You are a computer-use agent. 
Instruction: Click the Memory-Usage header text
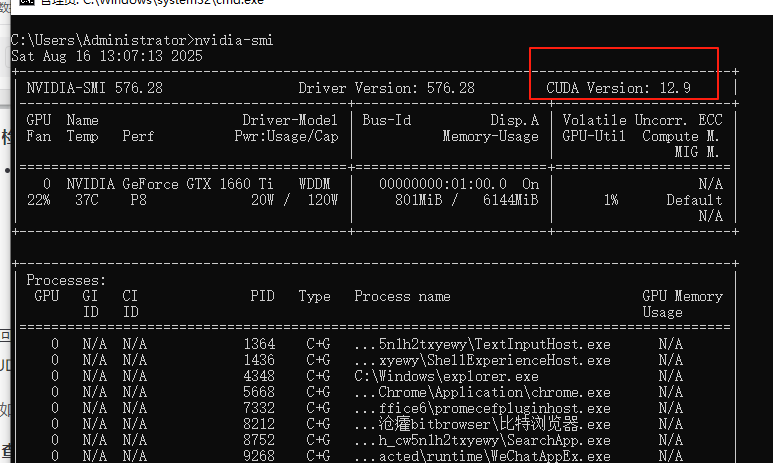[x=491, y=136]
